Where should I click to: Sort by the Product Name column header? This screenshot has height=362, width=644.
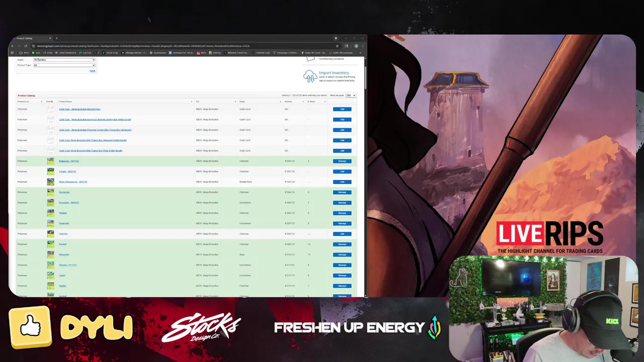tap(65, 102)
